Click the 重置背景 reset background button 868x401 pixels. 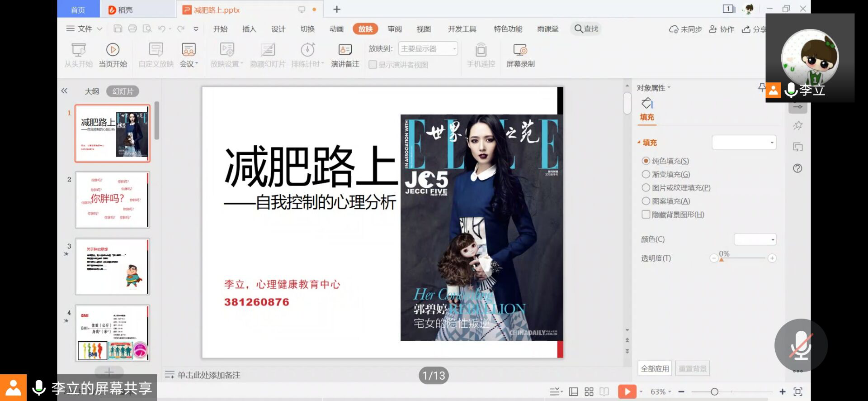[693, 368]
